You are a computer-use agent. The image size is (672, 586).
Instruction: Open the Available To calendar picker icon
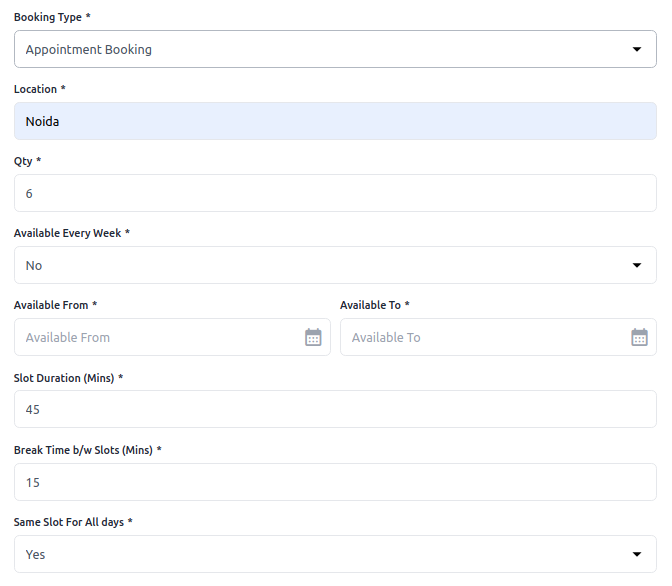point(639,337)
